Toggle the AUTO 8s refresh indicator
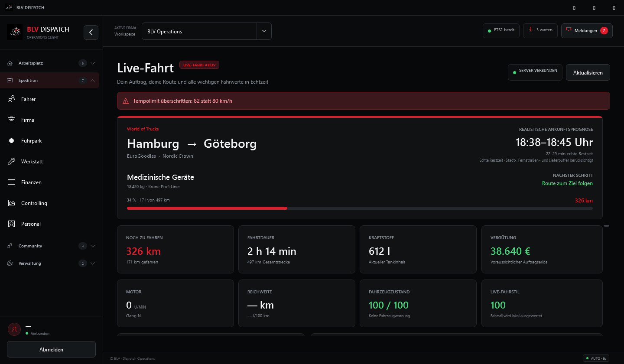Image resolution: width=624 pixels, height=364 pixels. tap(596, 358)
